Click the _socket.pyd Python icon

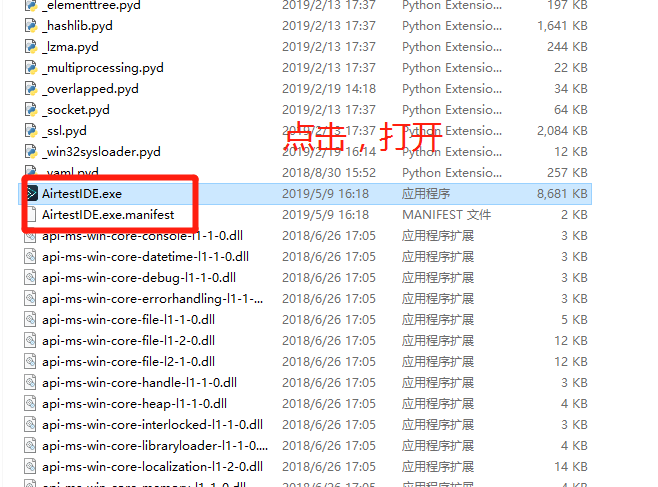(x=31, y=110)
